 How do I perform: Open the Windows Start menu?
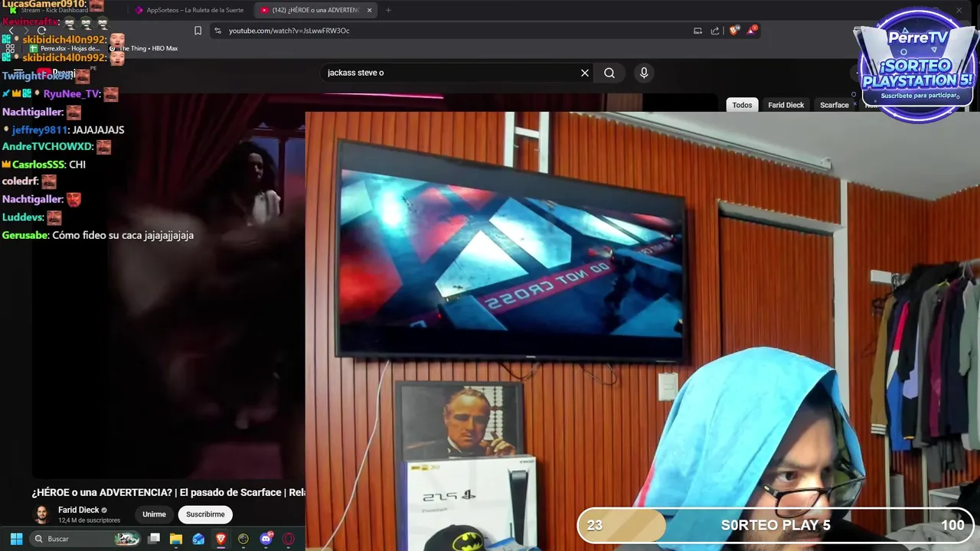pyautogui.click(x=16, y=539)
